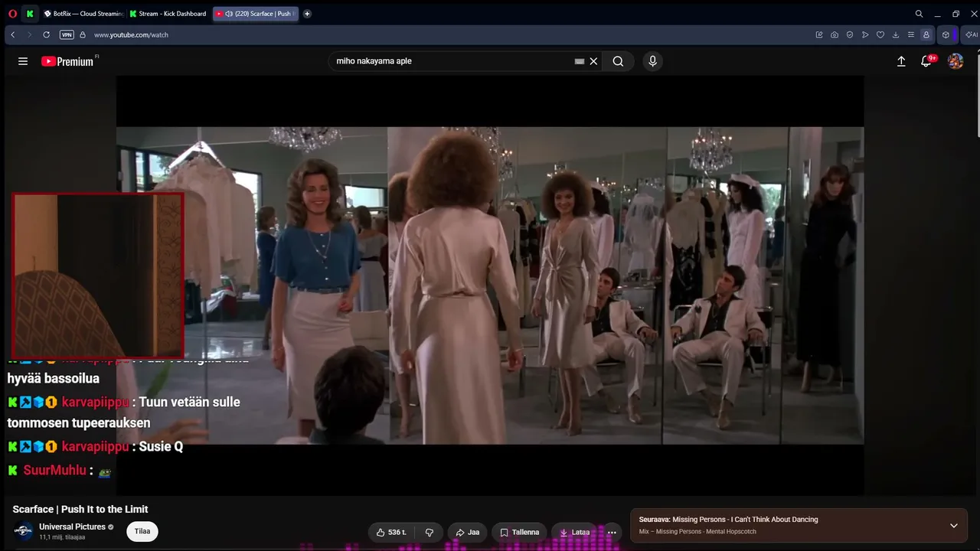Image resolution: width=980 pixels, height=551 pixels.
Task: Open the on-screen keyboard in search box
Action: click(x=580, y=61)
